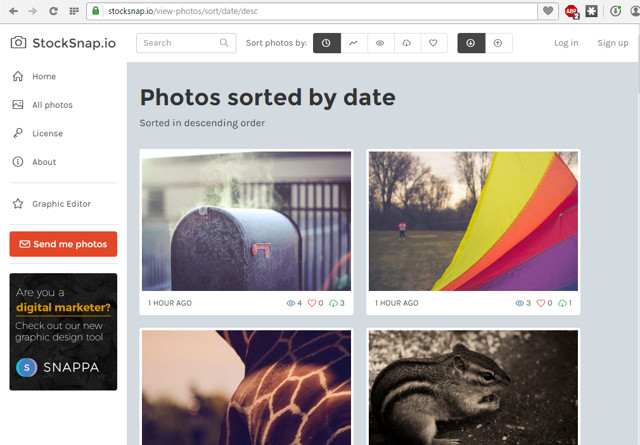This screenshot has width=640, height=445.
Task: Click the address bar URL
Action: [x=183, y=11]
